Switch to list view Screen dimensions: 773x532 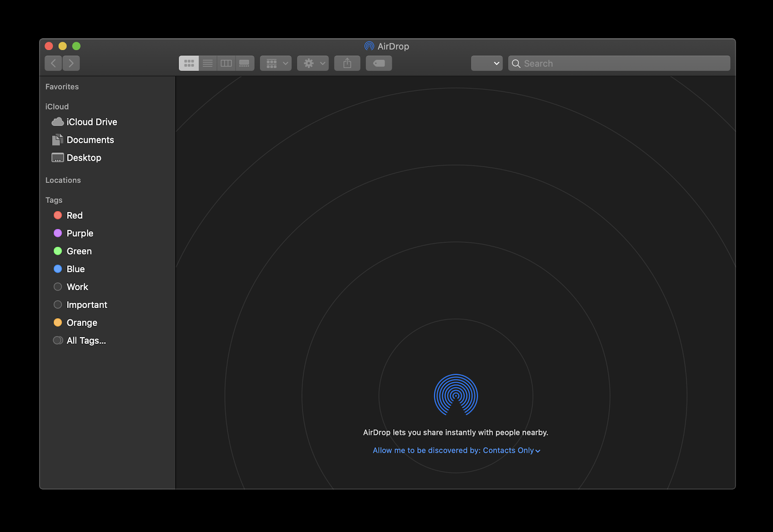[x=208, y=63]
